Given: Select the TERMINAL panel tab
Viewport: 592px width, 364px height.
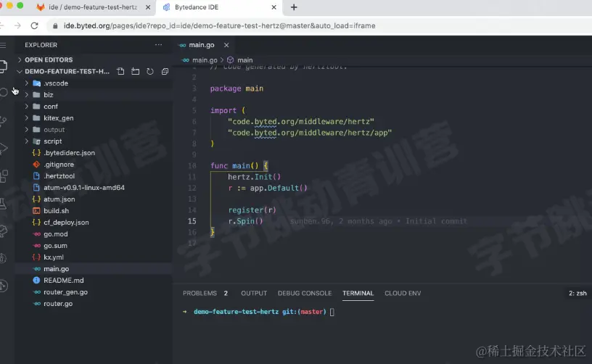Looking at the screenshot, I should click(x=358, y=293).
